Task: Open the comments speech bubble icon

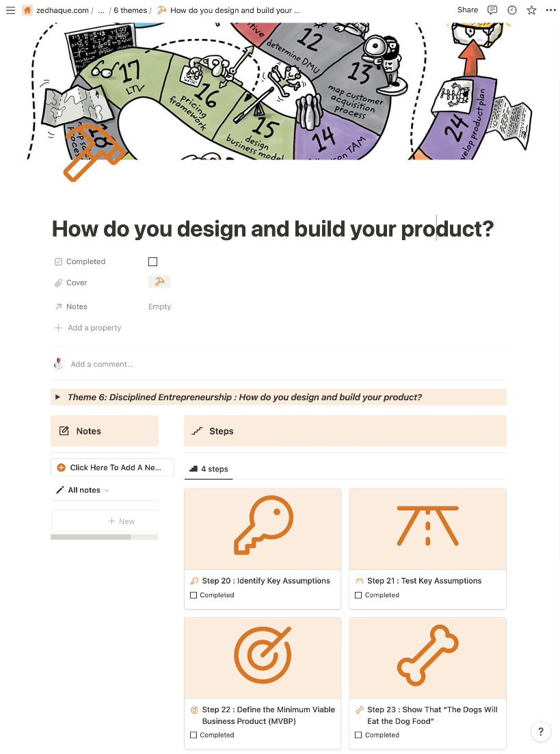Action: click(492, 10)
